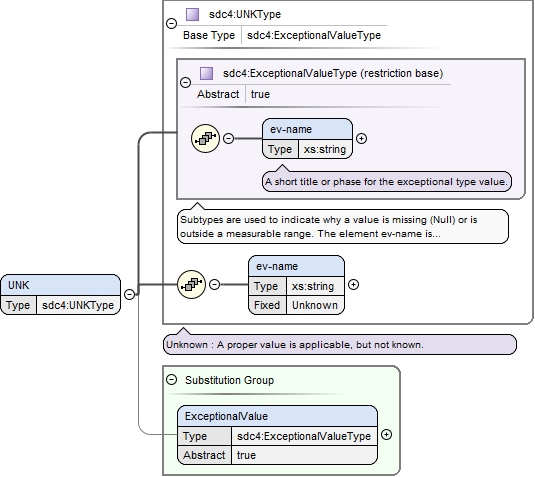Select the sequence compositor icon next to UNK
Image resolution: width=535 pixels, height=477 pixels.
pos(191,284)
